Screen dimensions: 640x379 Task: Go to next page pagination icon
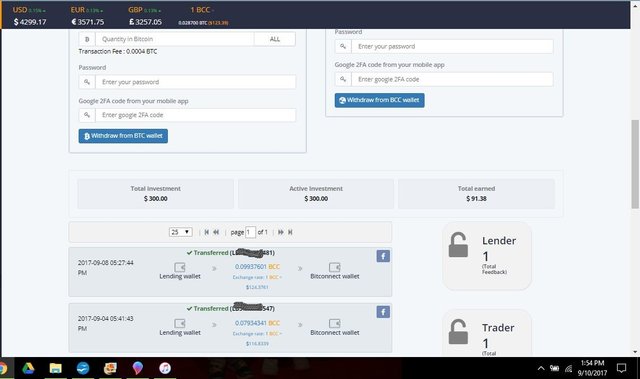281,232
